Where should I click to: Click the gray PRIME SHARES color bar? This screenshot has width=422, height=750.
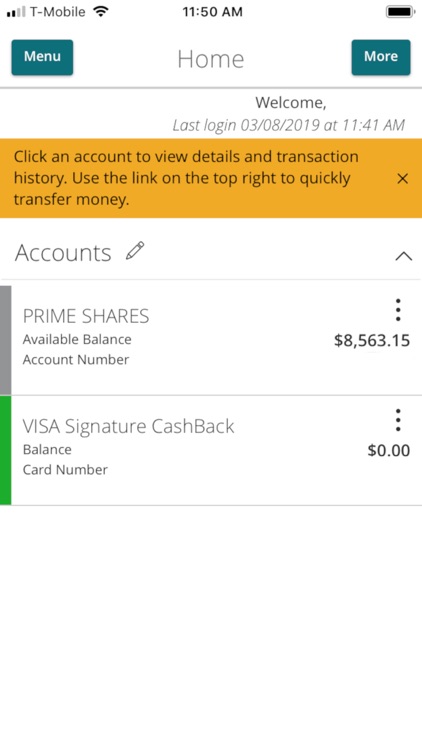[5, 340]
